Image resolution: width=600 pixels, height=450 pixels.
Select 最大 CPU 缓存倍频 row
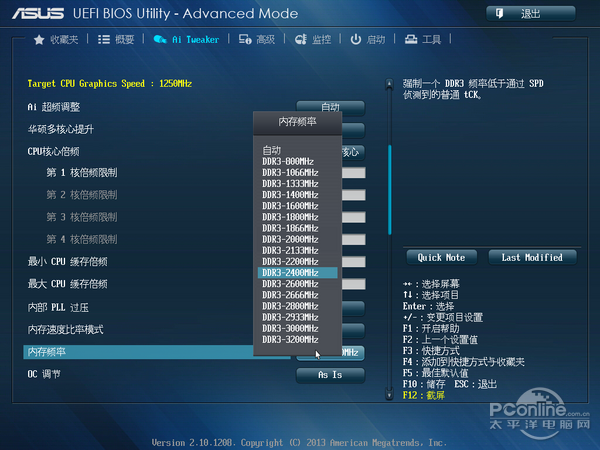(68, 284)
